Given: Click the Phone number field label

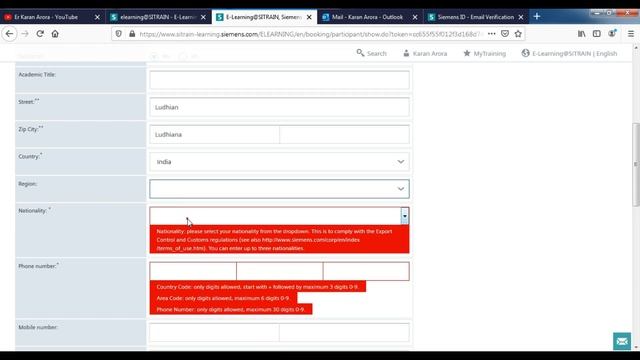Looking at the screenshot, I should click(38, 266).
